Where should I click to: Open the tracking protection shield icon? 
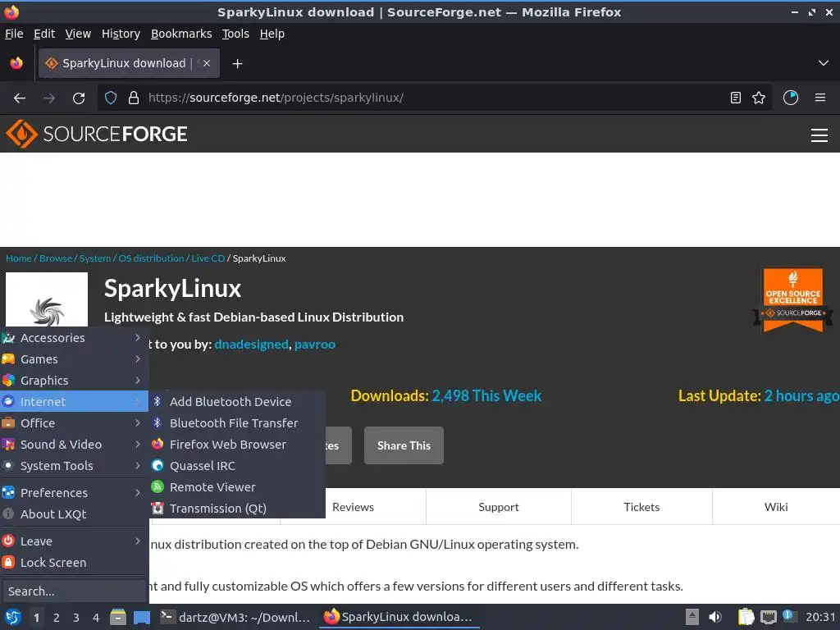pos(111,98)
